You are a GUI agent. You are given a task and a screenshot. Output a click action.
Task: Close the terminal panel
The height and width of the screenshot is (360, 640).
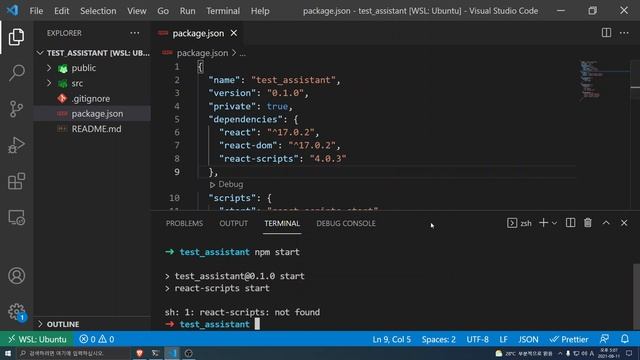coord(624,223)
